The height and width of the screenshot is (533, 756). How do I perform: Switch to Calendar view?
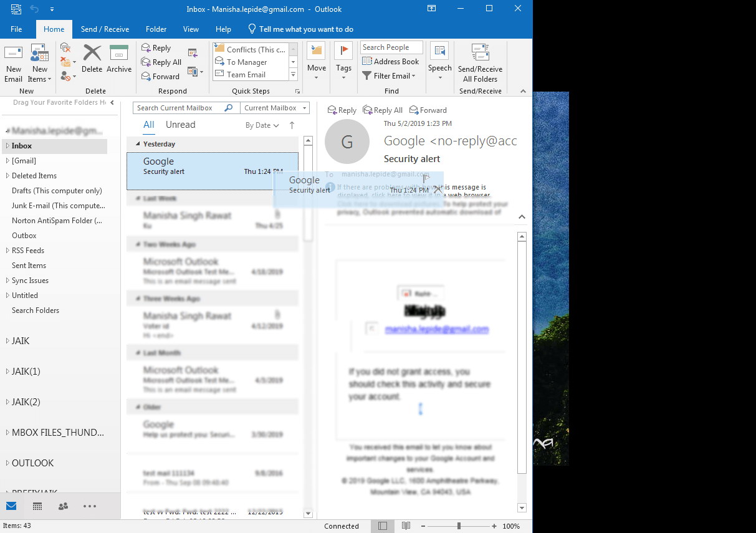tap(37, 506)
